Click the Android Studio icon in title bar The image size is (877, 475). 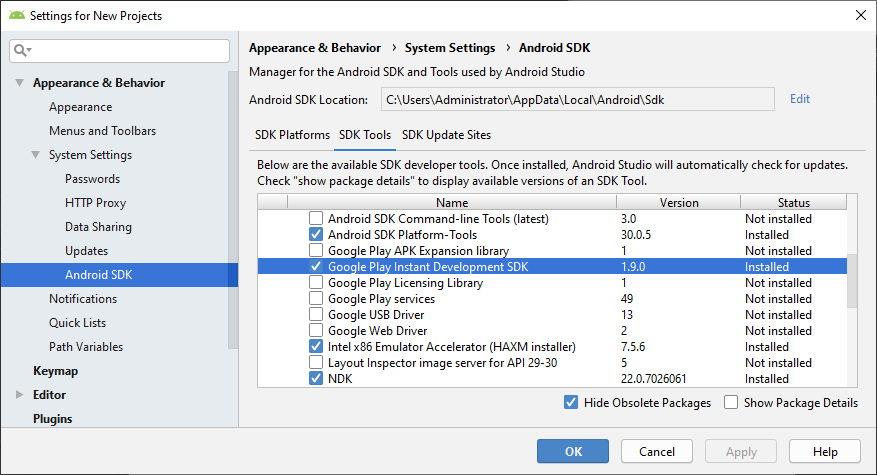[x=16, y=15]
